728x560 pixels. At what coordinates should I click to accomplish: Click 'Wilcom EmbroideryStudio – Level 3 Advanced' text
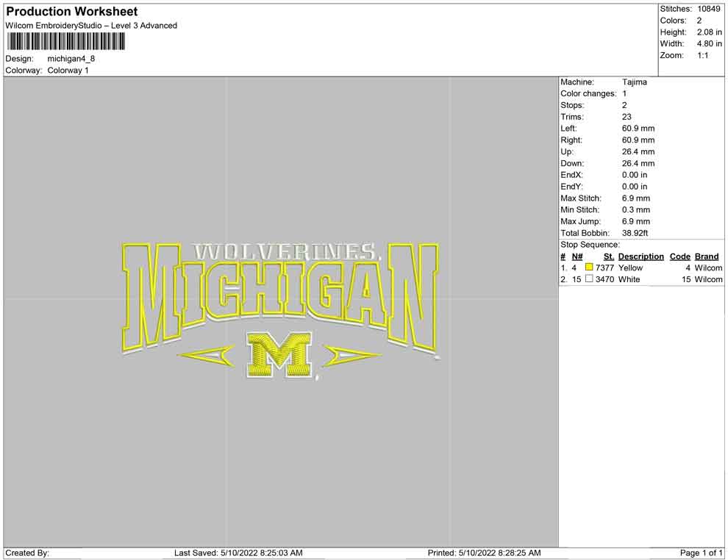pyautogui.click(x=91, y=26)
